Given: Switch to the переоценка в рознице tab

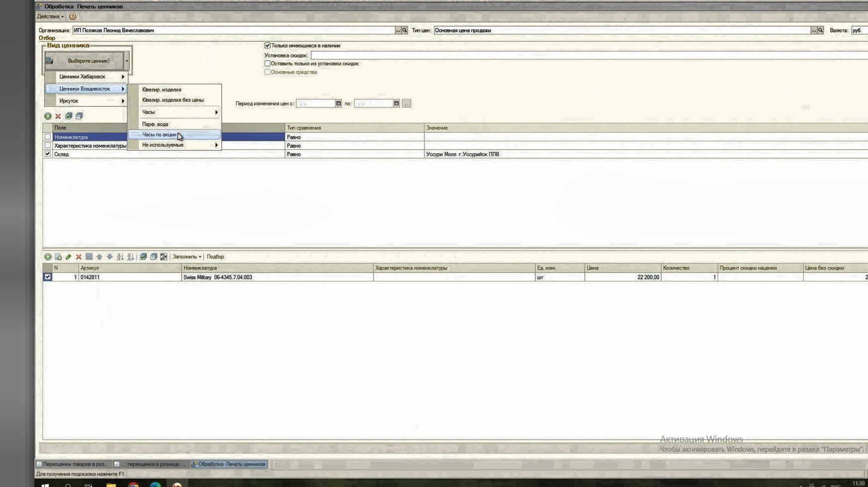Looking at the screenshot, I should click(150, 465).
